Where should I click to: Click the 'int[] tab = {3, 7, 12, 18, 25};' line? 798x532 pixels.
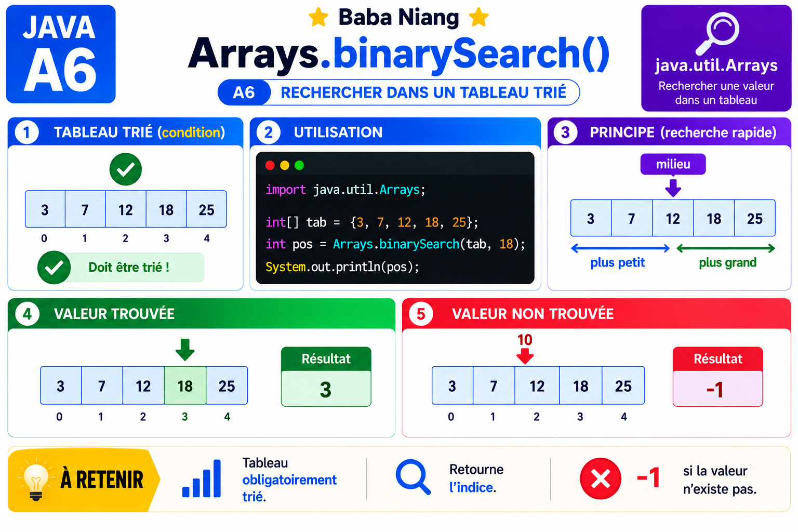(x=371, y=222)
